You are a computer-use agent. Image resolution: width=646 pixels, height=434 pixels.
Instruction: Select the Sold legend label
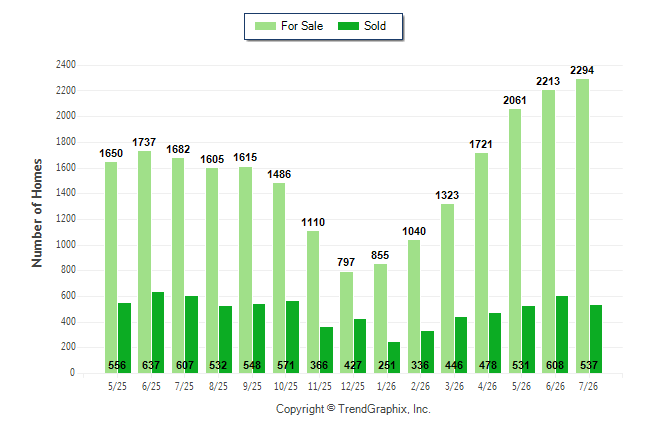coord(375,26)
